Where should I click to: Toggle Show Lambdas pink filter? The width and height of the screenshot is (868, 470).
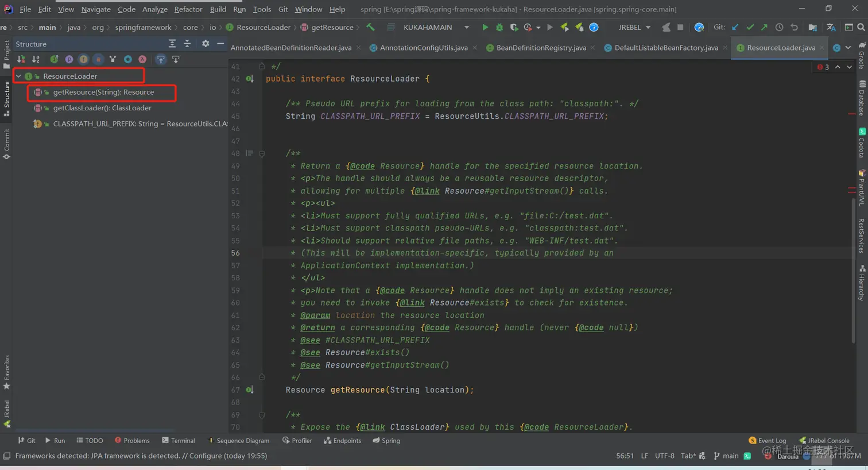(x=142, y=59)
